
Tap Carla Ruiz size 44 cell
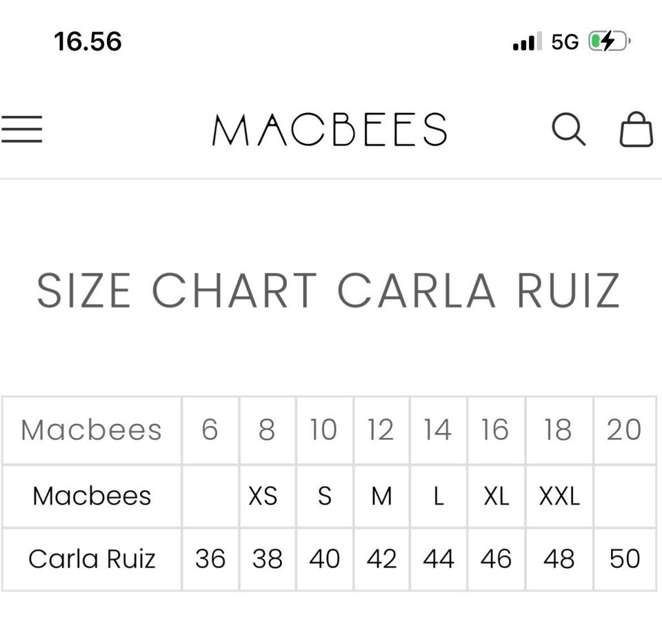tap(439, 559)
